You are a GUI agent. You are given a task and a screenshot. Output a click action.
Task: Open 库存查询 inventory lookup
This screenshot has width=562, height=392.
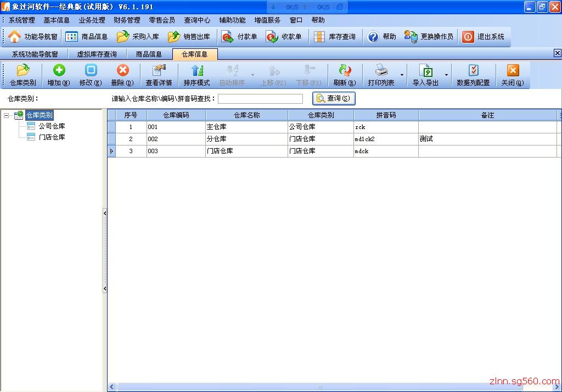pos(335,37)
